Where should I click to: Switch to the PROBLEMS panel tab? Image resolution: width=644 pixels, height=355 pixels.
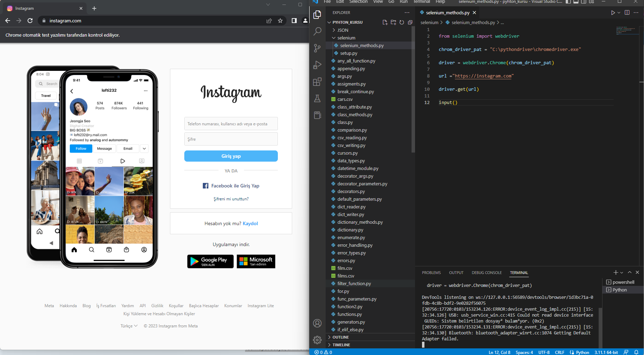coord(431,273)
